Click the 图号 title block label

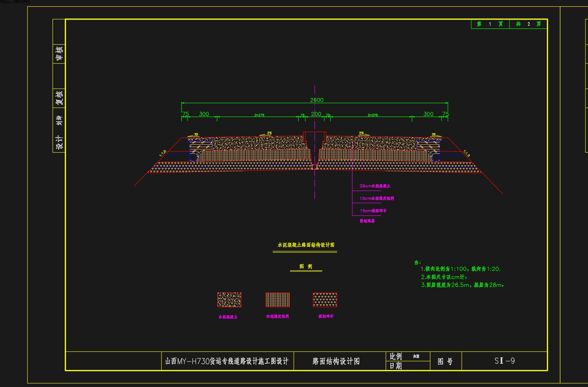pyautogui.click(x=445, y=362)
